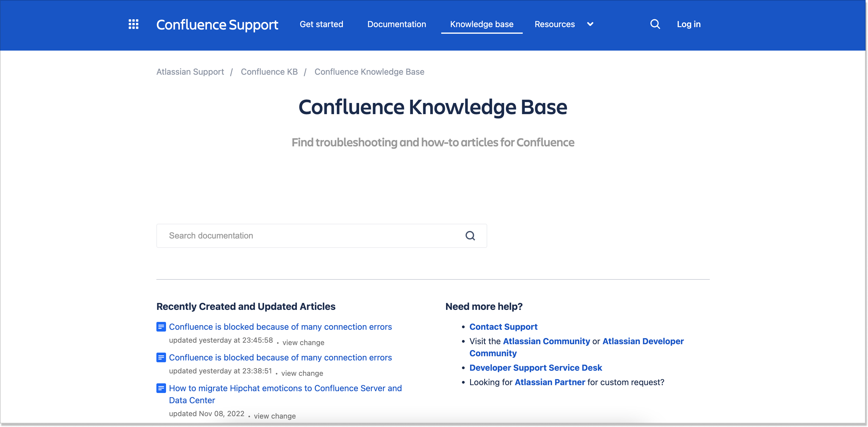Click the page icon beside the second connection errors article

pos(161,357)
